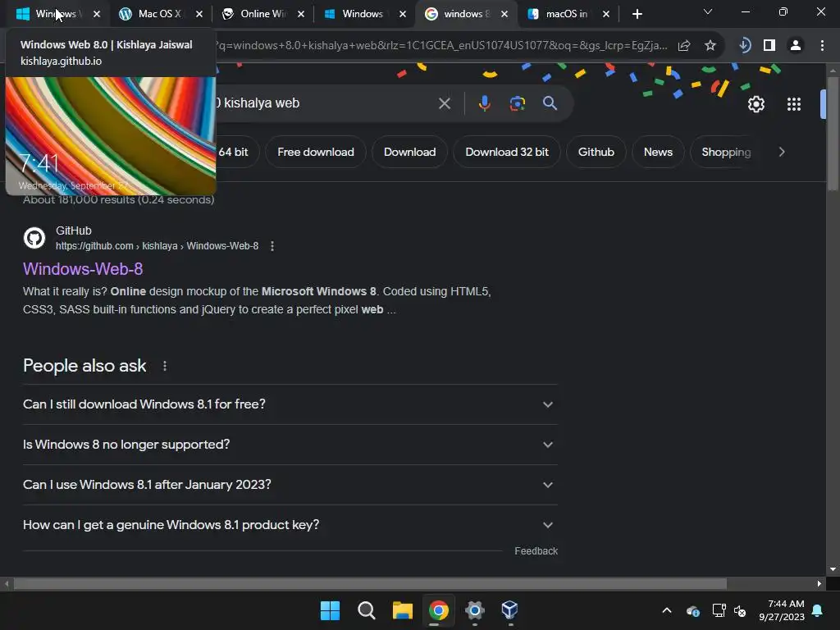Switch to the Online Win tab
The height and width of the screenshot is (630, 840).
point(262,14)
